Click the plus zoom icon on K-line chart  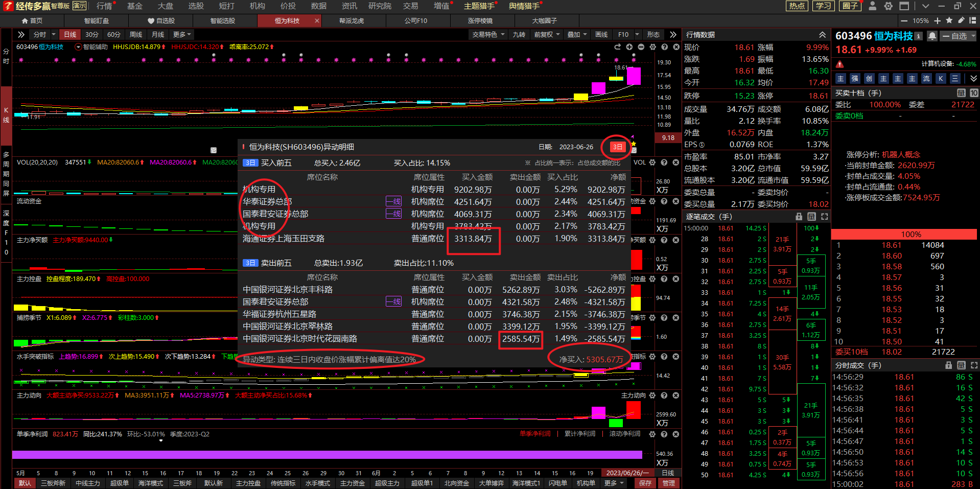(x=629, y=47)
